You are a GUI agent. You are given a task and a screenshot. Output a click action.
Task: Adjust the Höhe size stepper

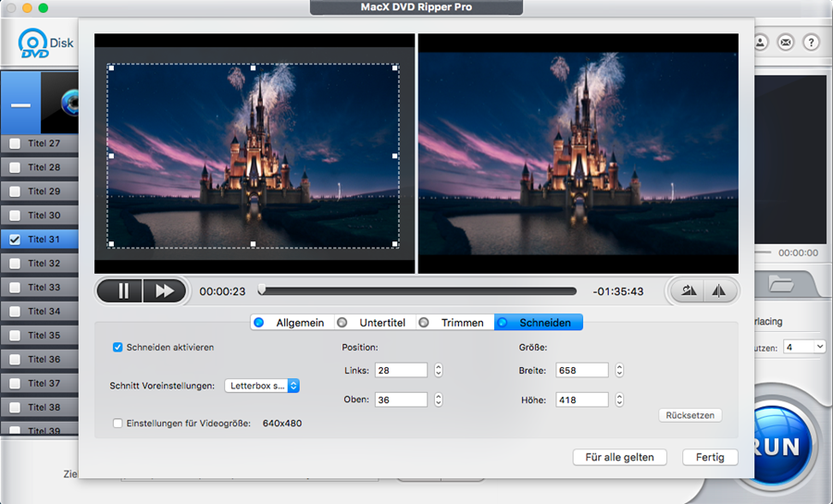pos(619,400)
